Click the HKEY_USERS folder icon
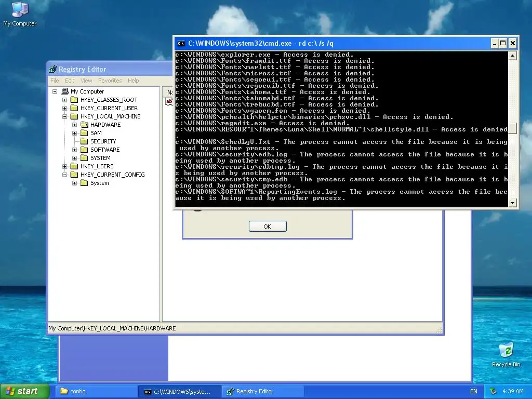Screen dimensions: 532x399 74,166
